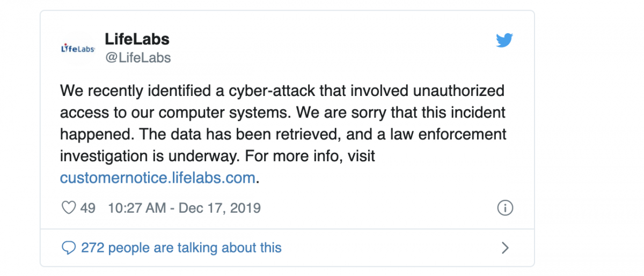Visit the customernotice.lifelabs.com link
644x276 pixels.
coord(157,178)
